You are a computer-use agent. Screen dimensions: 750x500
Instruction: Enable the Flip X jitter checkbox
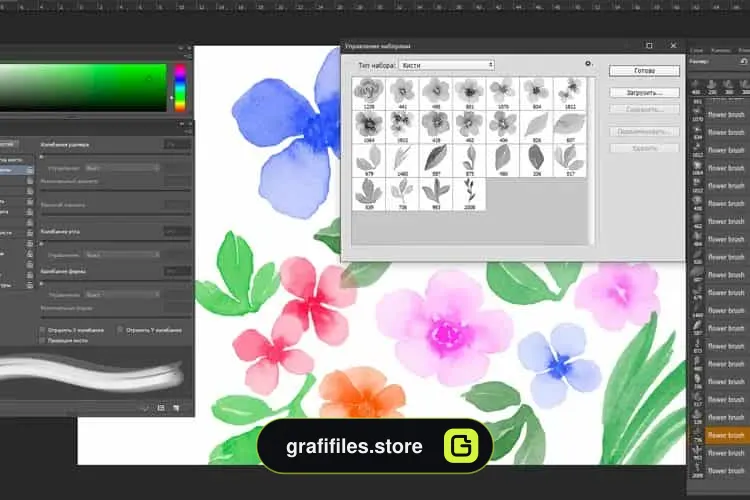click(x=42, y=330)
